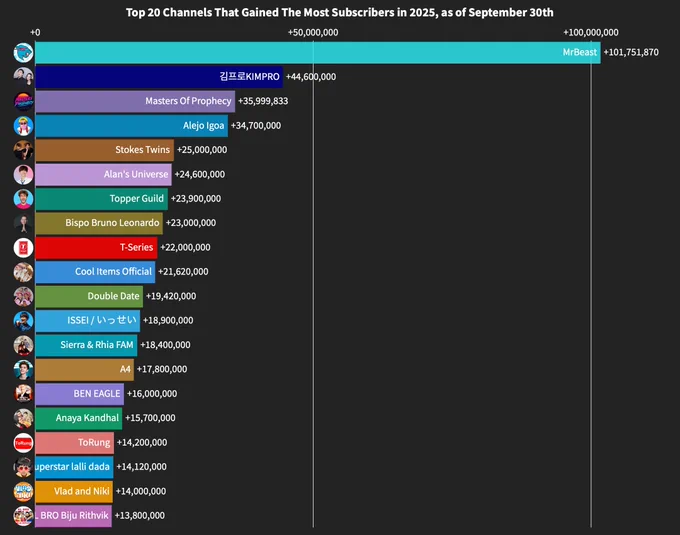Click the Bispo Bruno Leonardo label
Image resolution: width=680 pixels, height=535 pixels.
(112, 223)
